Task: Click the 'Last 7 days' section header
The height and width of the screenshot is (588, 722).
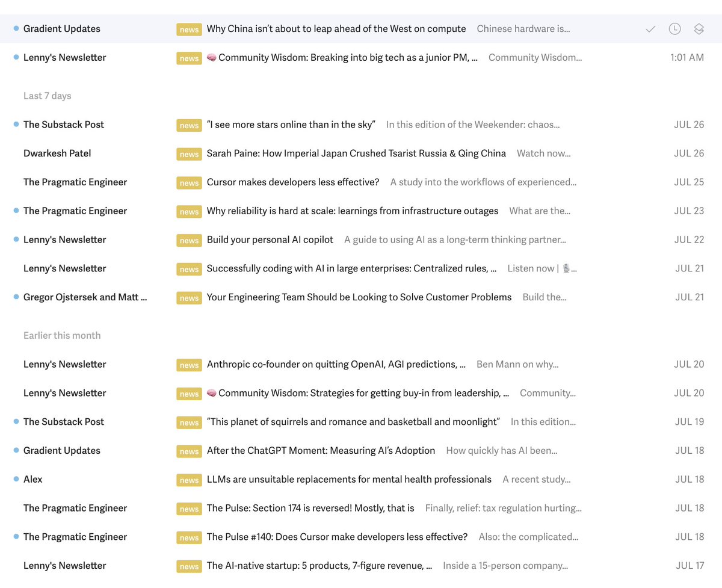Action: point(48,96)
